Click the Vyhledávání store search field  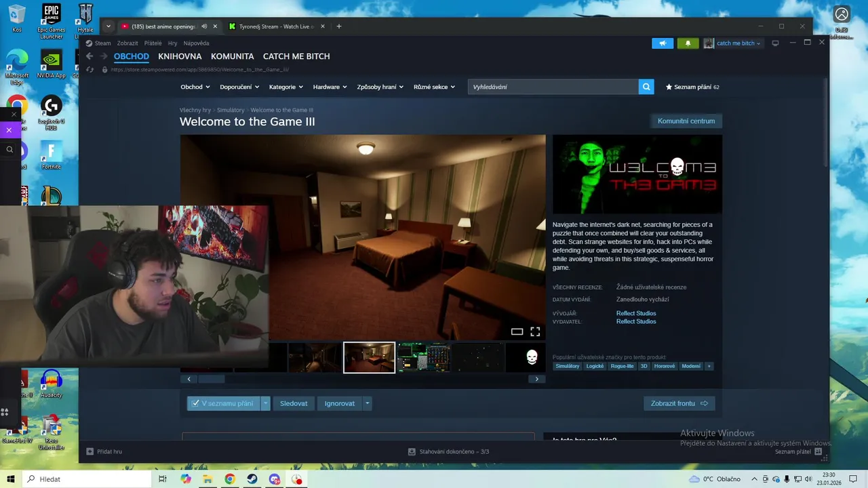coord(553,87)
